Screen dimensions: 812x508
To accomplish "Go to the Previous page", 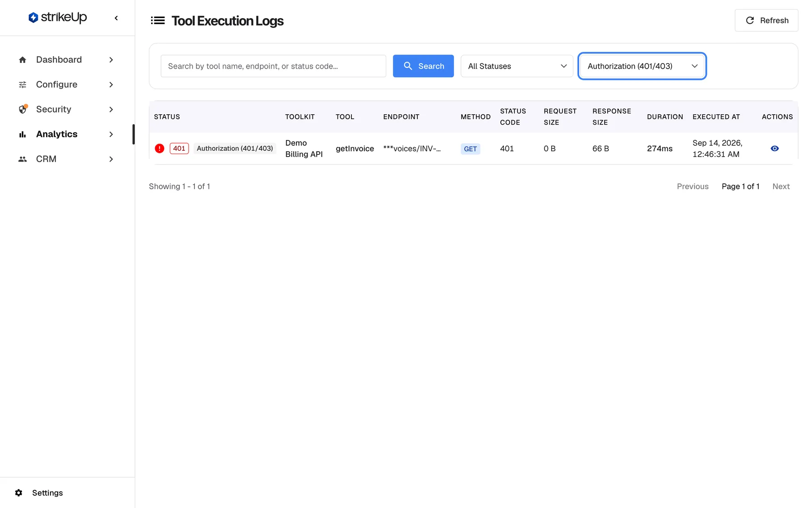I will (x=692, y=186).
